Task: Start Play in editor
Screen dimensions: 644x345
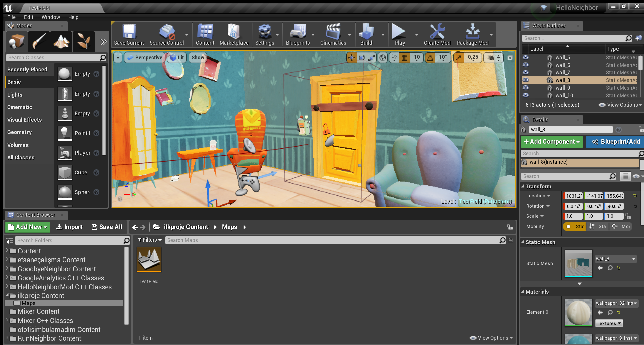Action: tap(399, 35)
